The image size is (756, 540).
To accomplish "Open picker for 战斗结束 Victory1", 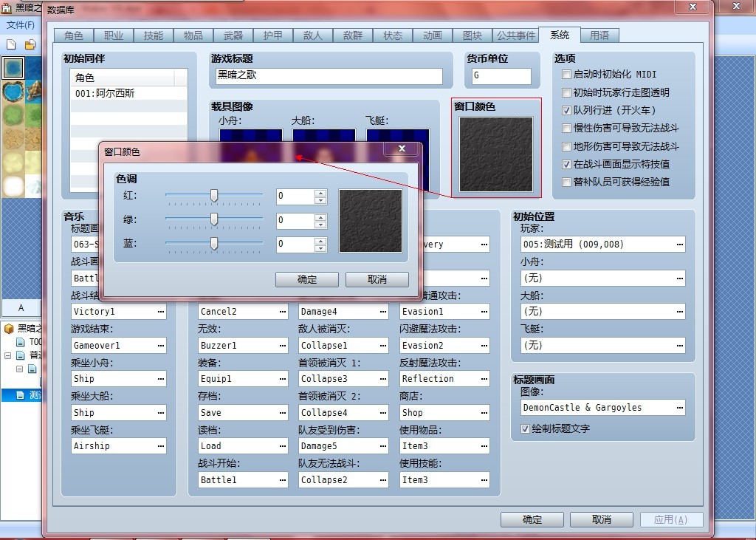I will click(161, 312).
